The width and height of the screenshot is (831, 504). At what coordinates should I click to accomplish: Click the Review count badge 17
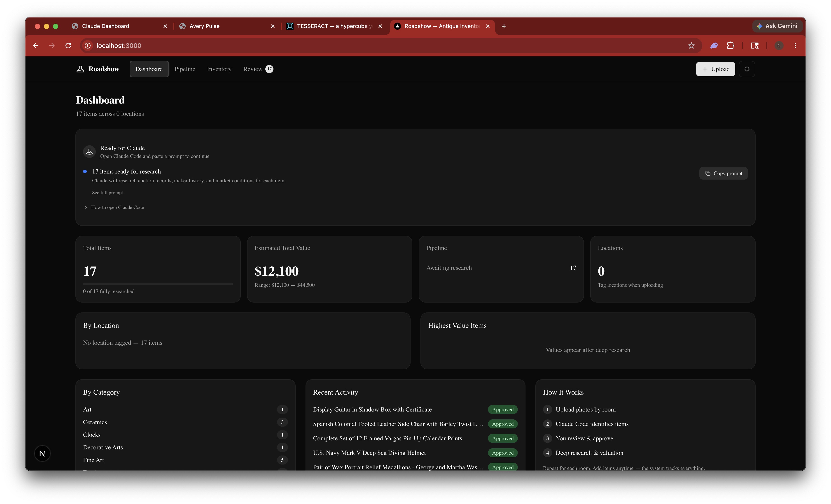tap(269, 69)
